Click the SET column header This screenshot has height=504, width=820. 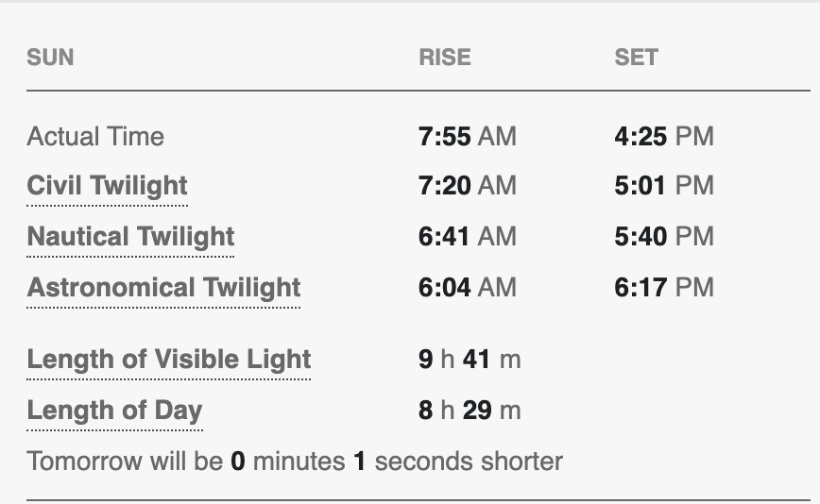coord(636,58)
